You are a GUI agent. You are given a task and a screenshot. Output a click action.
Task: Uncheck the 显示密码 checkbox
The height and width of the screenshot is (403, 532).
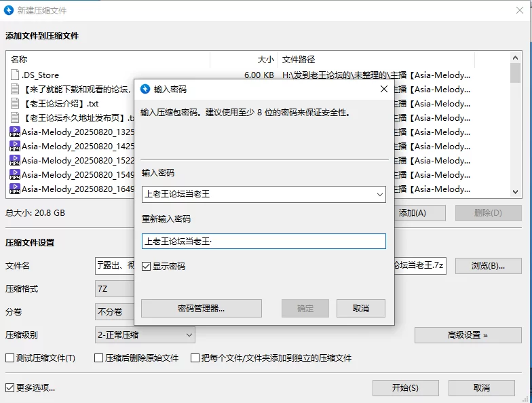point(147,267)
